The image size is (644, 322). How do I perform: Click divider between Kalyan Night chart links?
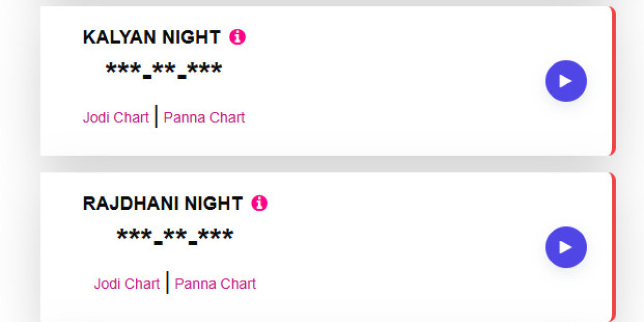click(x=156, y=116)
